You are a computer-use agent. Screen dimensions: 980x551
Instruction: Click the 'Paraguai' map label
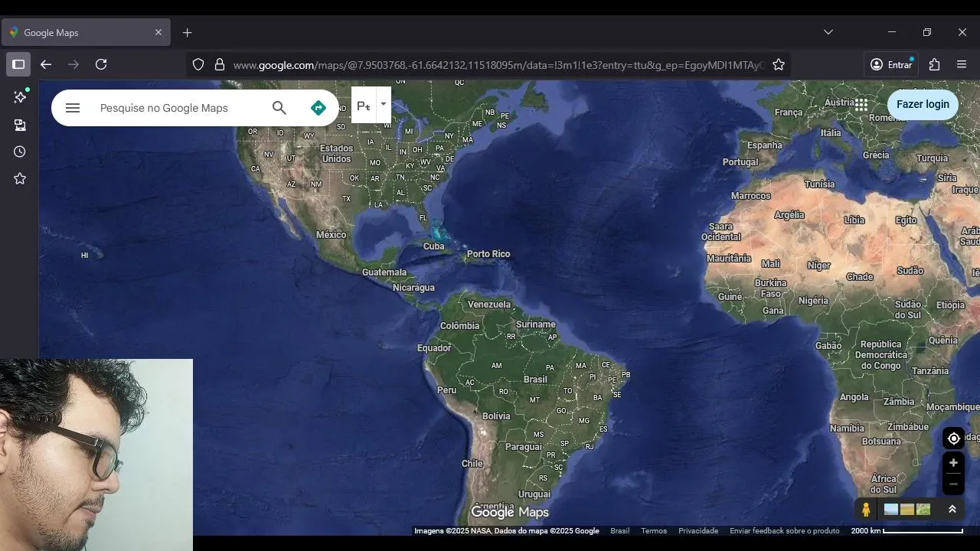[524, 447]
